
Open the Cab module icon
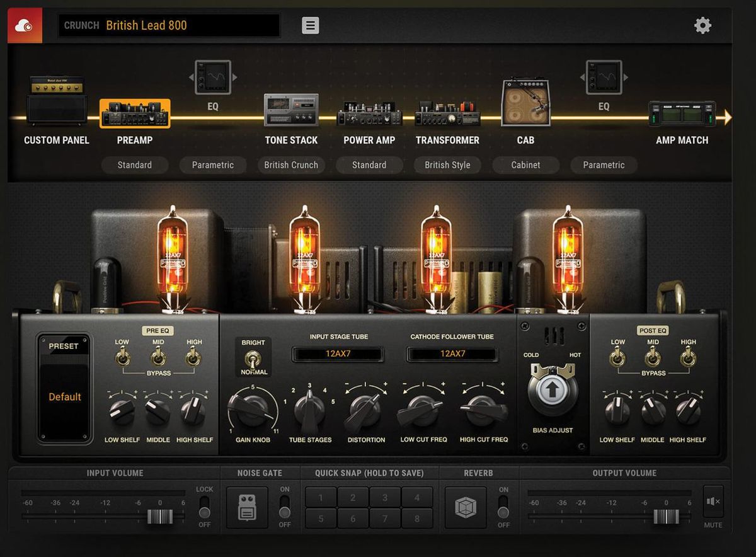[525, 103]
